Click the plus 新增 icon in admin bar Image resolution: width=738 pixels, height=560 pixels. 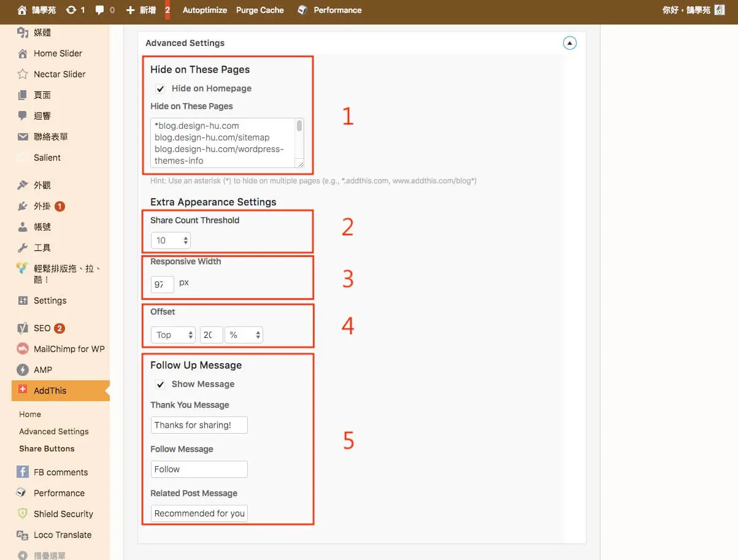(x=130, y=10)
